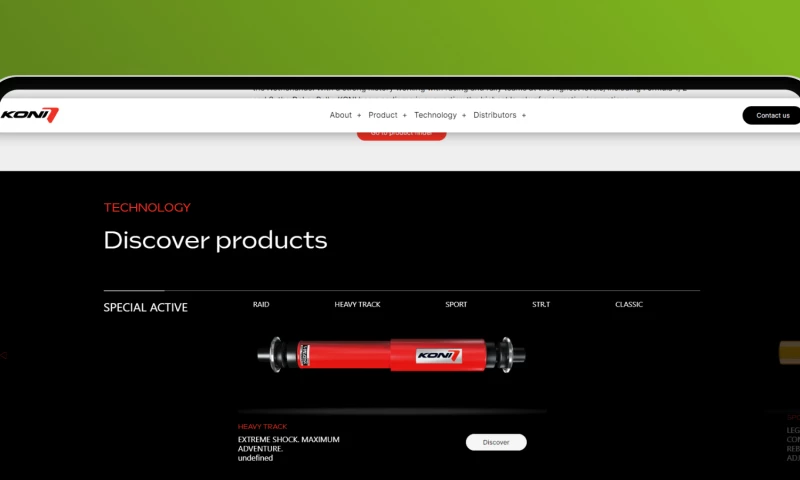Image resolution: width=800 pixels, height=480 pixels.
Task: Expand the plus icon next to Technology
Action: tap(464, 116)
